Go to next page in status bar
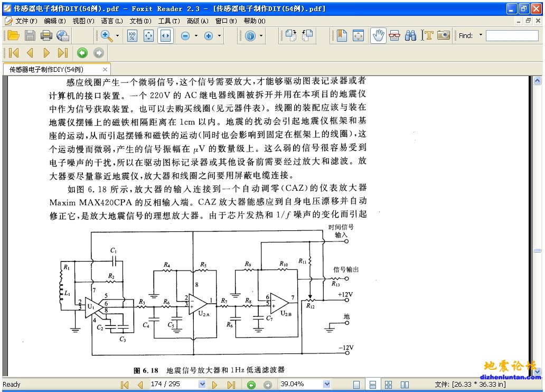The width and height of the screenshot is (545, 392). 215,385
